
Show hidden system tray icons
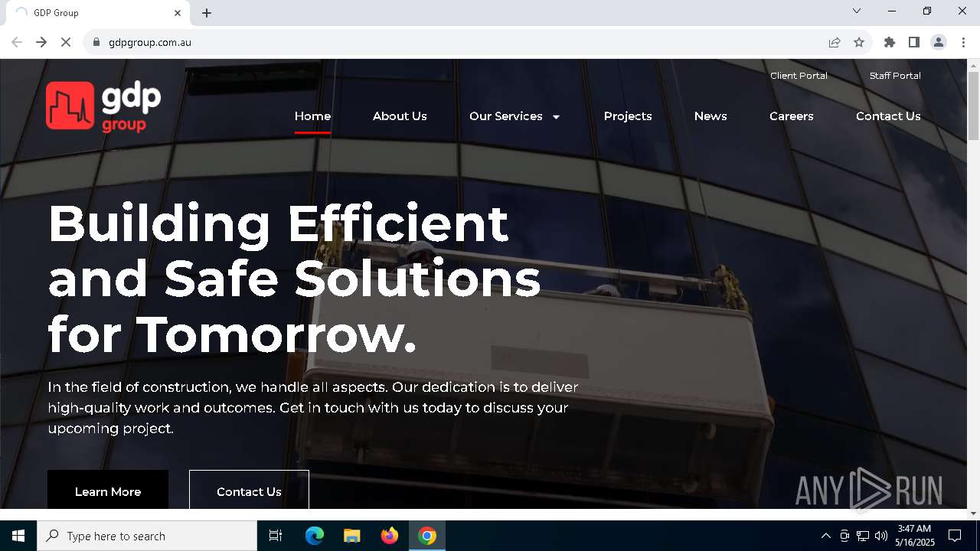[825, 536]
